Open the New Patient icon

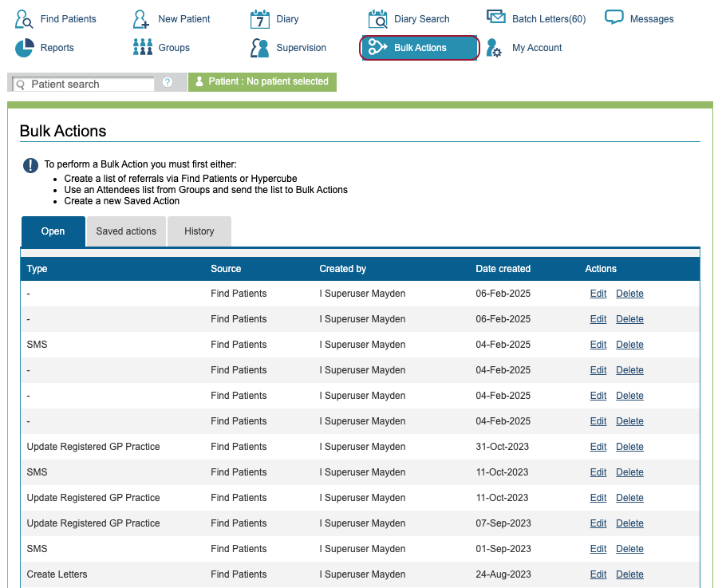[142, 19]
